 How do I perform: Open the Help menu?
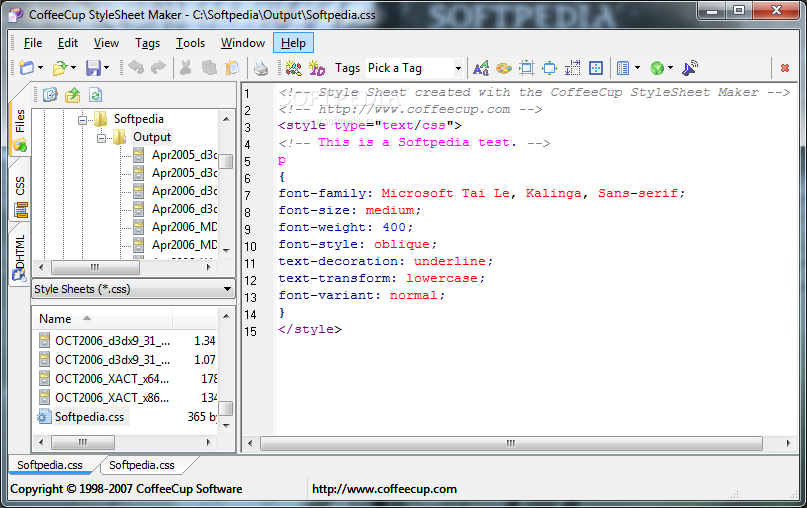pos(293,43)
